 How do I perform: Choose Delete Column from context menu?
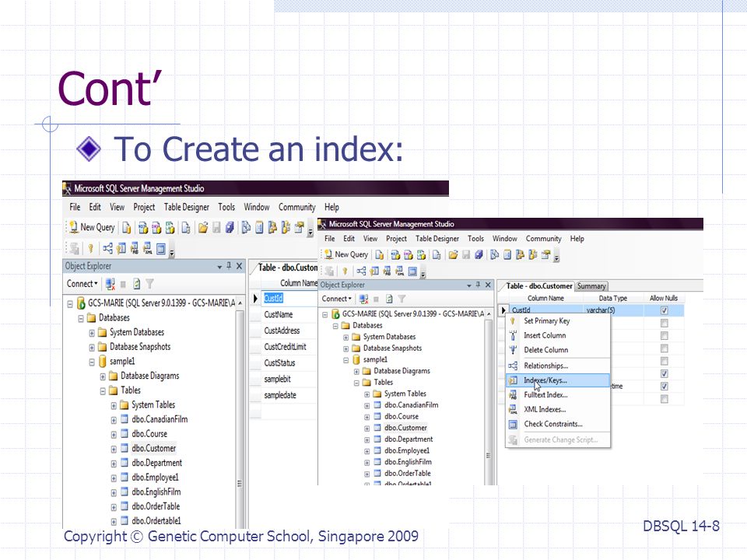click(x=558, y=350)
